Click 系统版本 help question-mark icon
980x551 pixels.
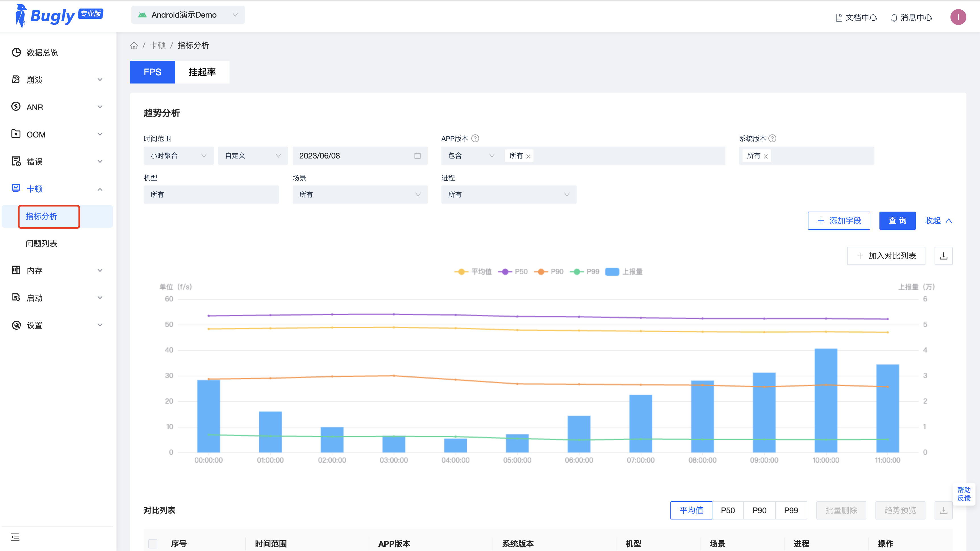(772, 138)
